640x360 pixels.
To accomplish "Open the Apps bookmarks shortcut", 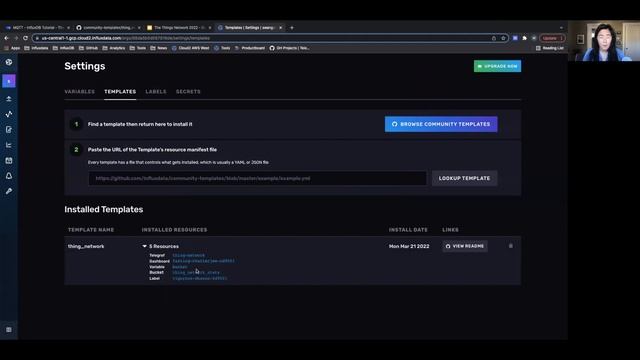I will [x=12, y=48].
